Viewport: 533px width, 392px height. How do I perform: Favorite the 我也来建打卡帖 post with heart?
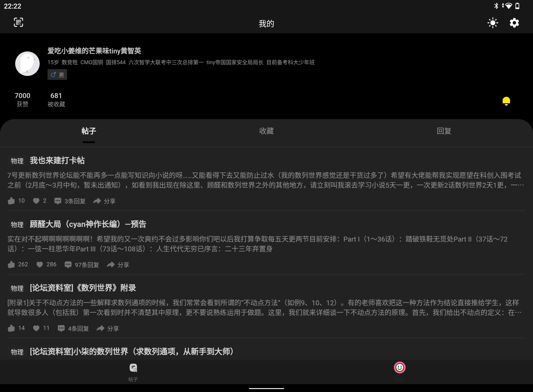[x=36, y=201]
